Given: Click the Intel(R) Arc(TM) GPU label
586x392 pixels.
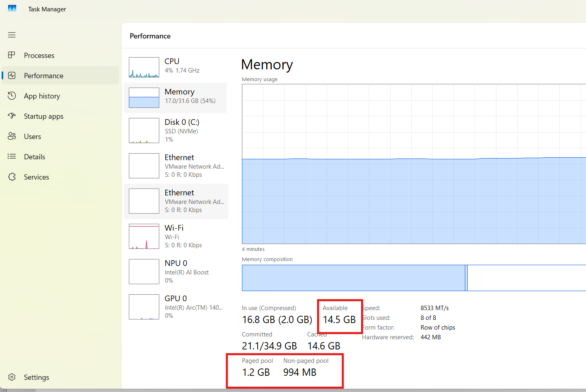Looking at the screenshot, I should point(193,308).
